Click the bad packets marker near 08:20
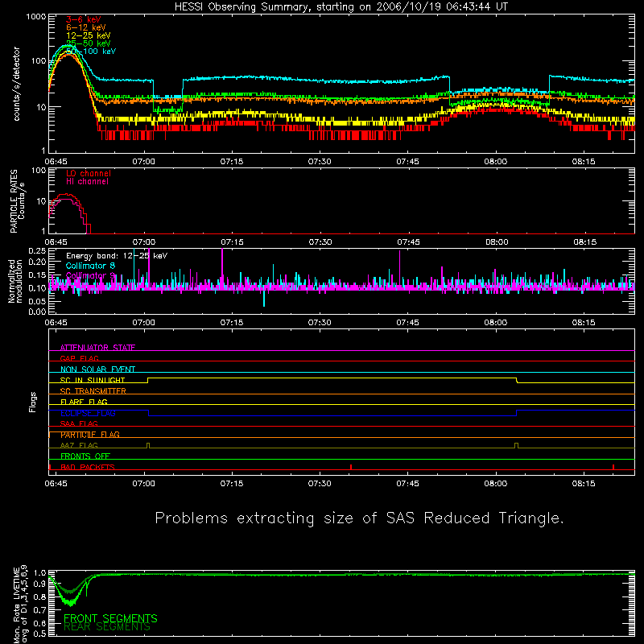 pos(613,467)
